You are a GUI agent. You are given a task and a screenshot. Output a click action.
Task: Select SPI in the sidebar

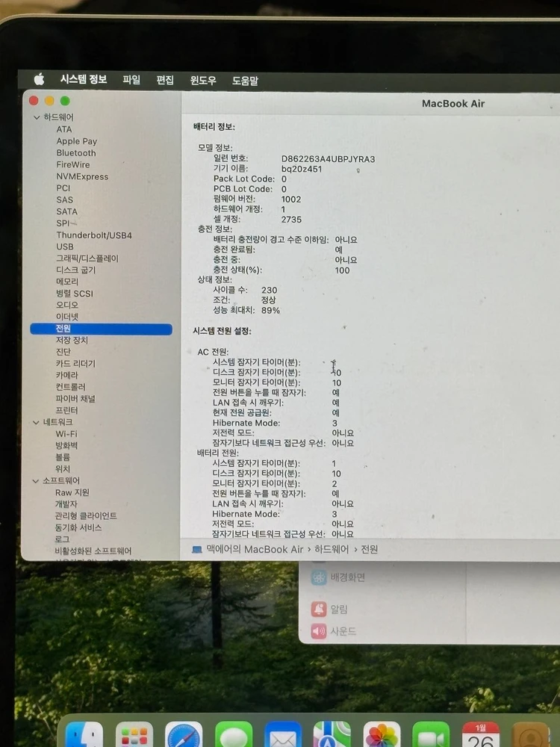tap(63, 223)
